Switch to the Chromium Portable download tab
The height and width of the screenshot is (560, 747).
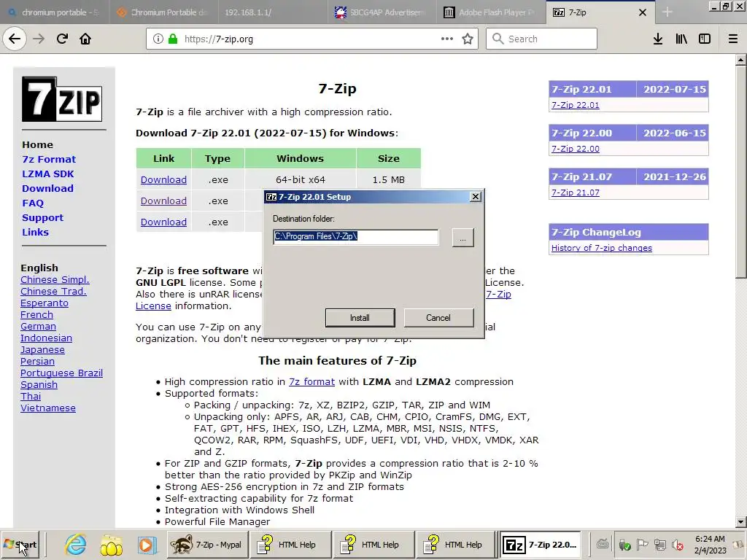(x=163, y=12)
